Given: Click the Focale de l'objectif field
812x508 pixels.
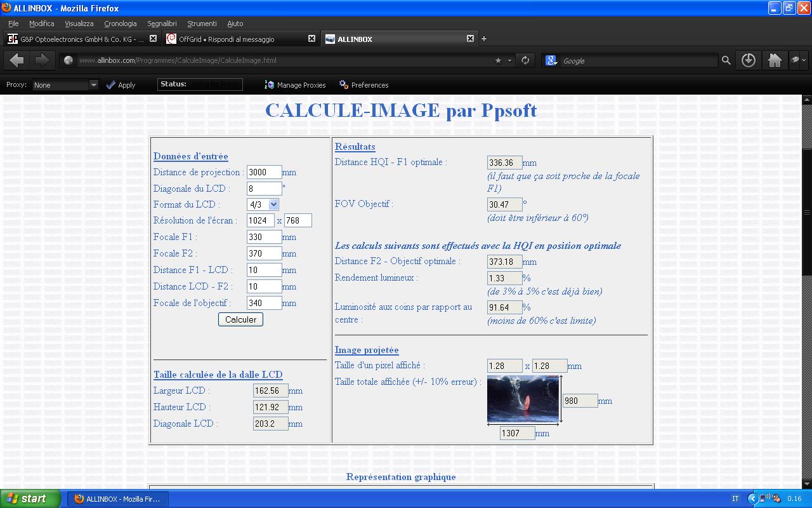Looking at the screenshot, I should coord(264,303).
